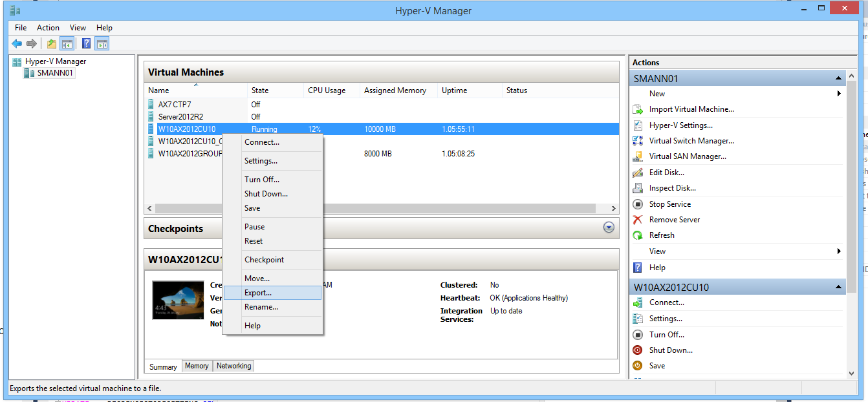Sort by the CPU Usage column header
This screenshot has height=402, width=868.
point(332,90)
